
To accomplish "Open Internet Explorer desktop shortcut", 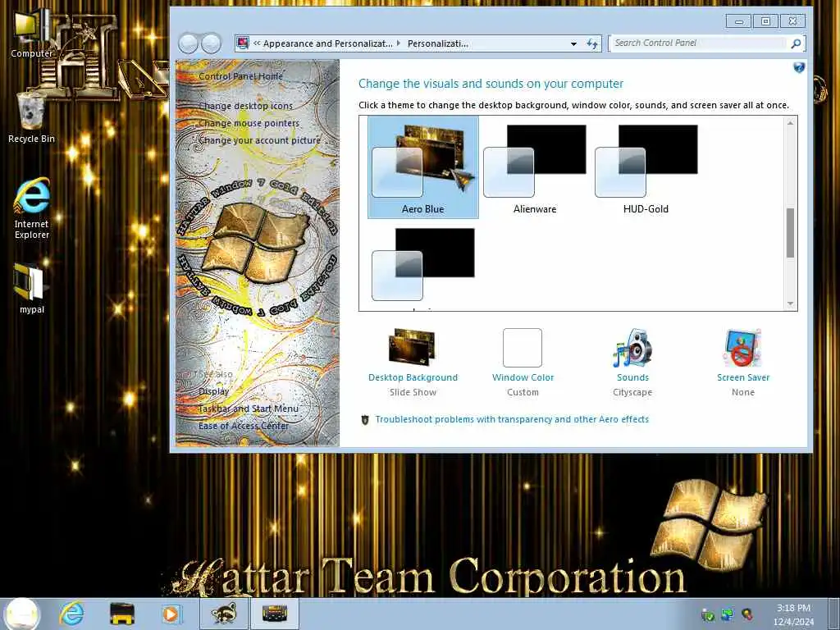I will tap(32, 209).
